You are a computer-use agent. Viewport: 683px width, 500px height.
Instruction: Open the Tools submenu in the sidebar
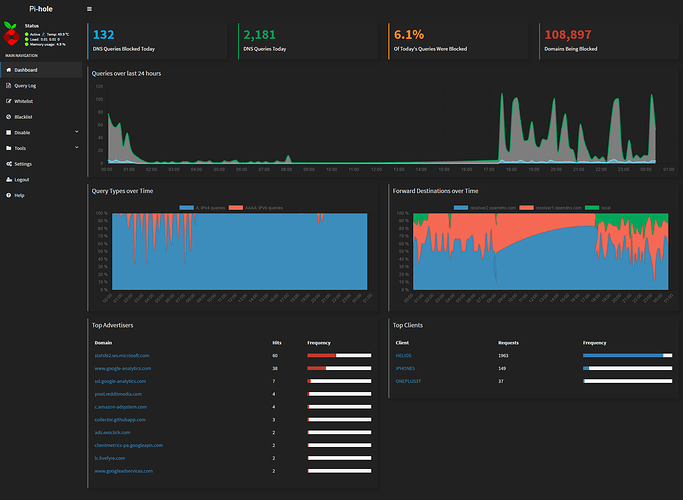(21, 148)
